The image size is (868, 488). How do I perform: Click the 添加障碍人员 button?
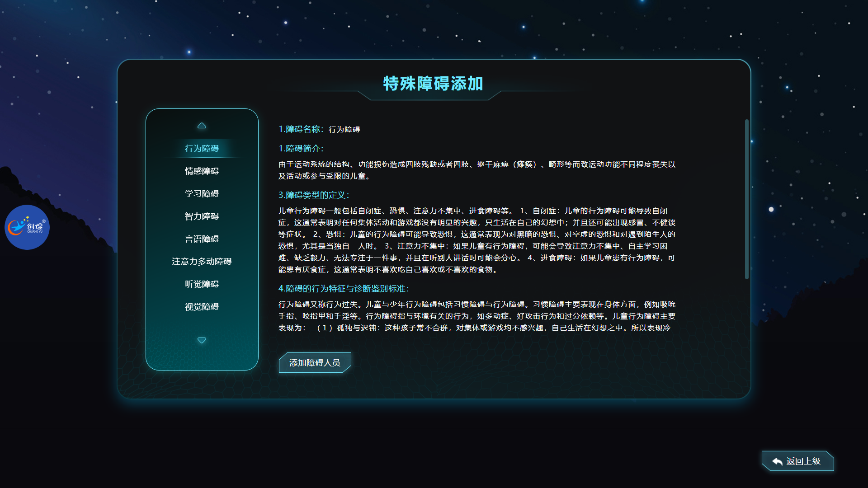[315, 362]
